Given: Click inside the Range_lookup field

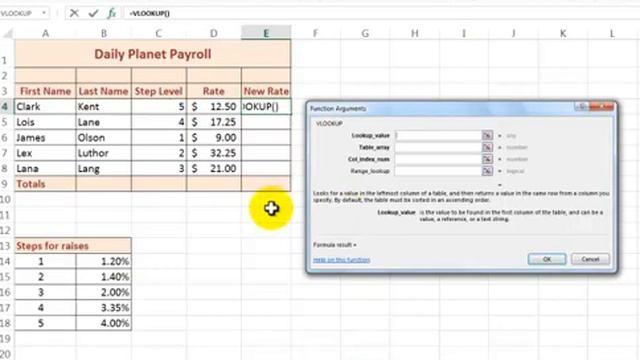Looking at the screenshot, I should (x=438, y=171).
